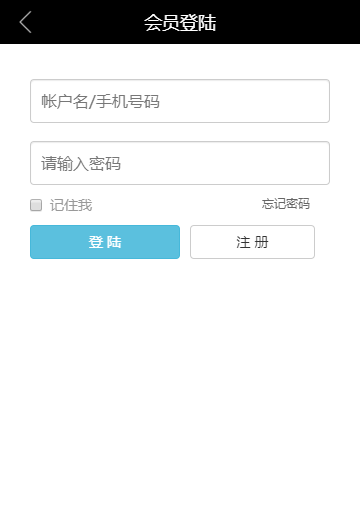Click the 会员登陆 header title
The height and width of the screenshot is (531, 360).
180,23
